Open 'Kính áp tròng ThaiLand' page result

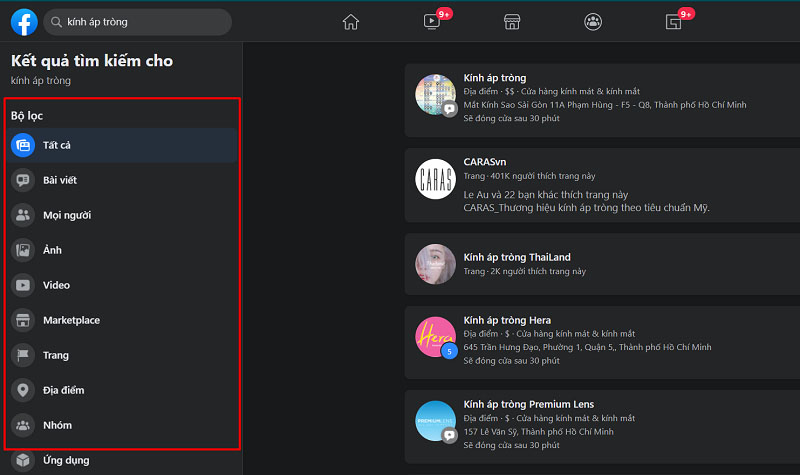coord(517,258)
